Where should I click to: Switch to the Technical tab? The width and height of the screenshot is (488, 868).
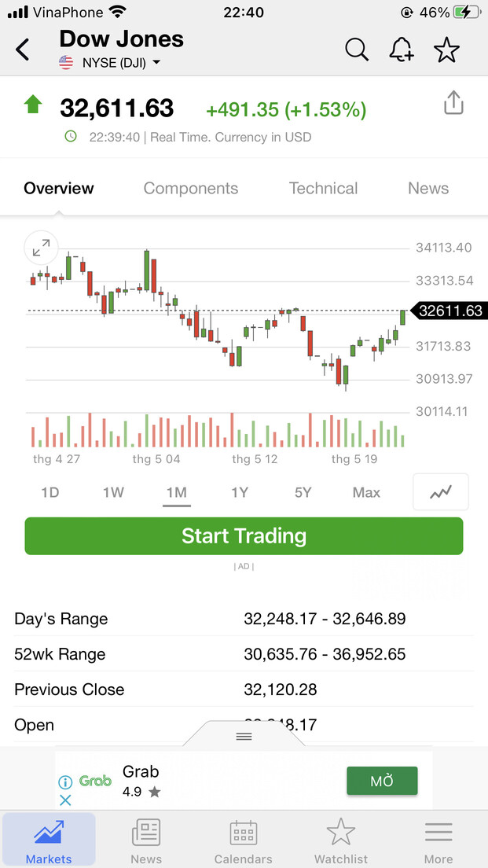coord(323,189)
